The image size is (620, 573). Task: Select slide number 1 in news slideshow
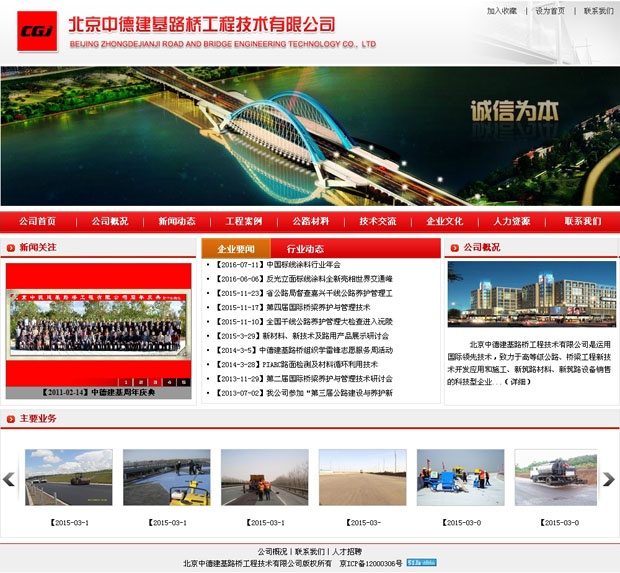pyautogui.click(x=127, y=382)
